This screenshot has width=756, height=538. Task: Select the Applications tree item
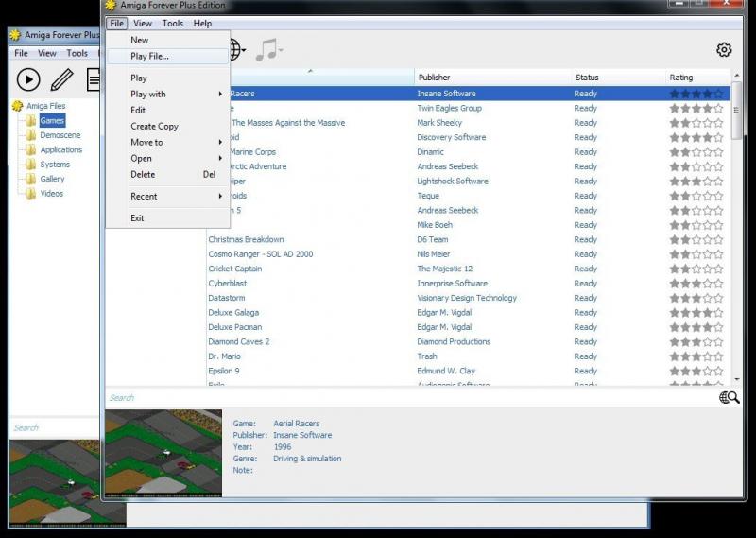(x=61, y=149)
